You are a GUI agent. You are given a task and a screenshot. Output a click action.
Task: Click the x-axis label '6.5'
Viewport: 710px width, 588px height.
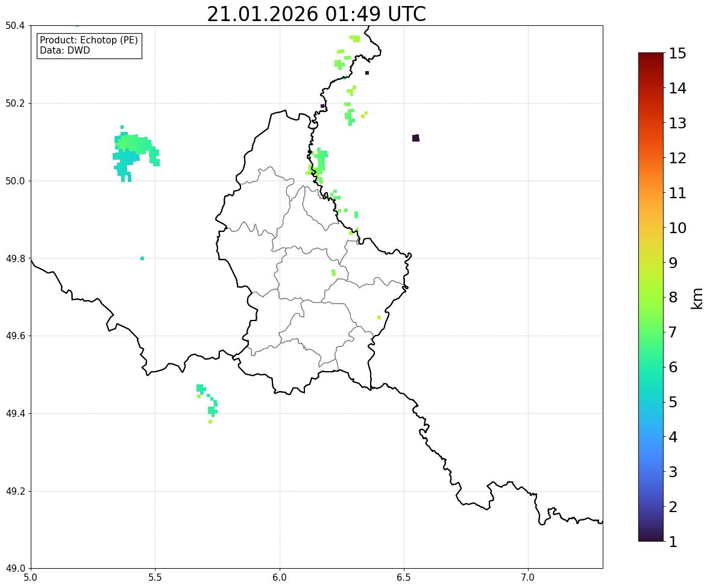click(404, 578)
